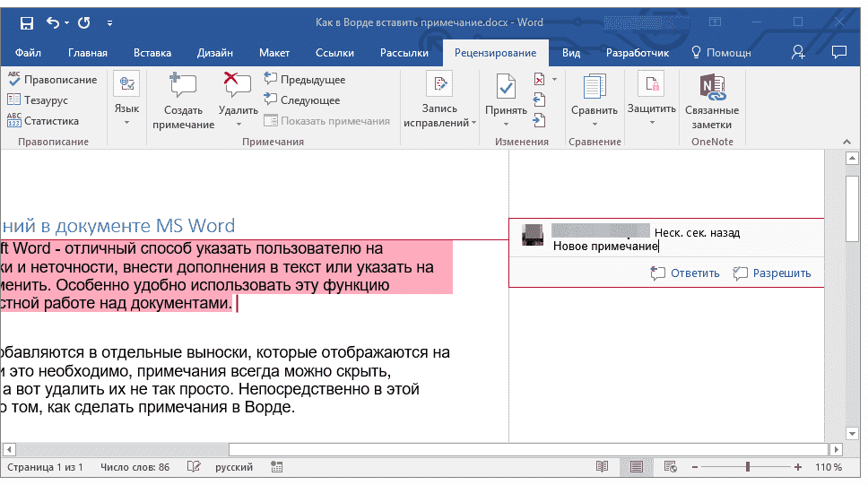This screenshot has height=485, width=868.
Task: Switch to read mode view in status bar
Action: coord(602,467)
